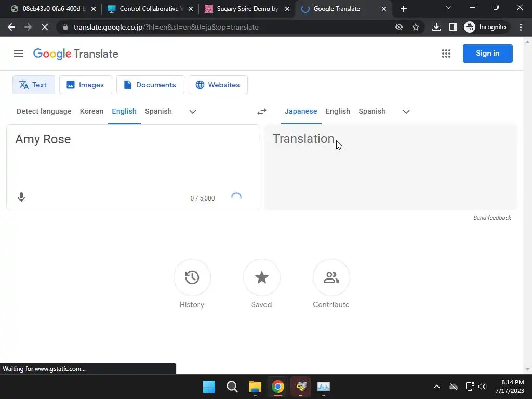Click the blue Sign in button
The width and height of the screenshot is (532, 399).
[x=487, y=54]
